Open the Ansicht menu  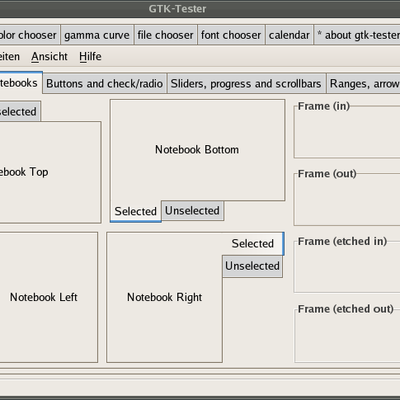pyautogui.click(x=49, y=56)
